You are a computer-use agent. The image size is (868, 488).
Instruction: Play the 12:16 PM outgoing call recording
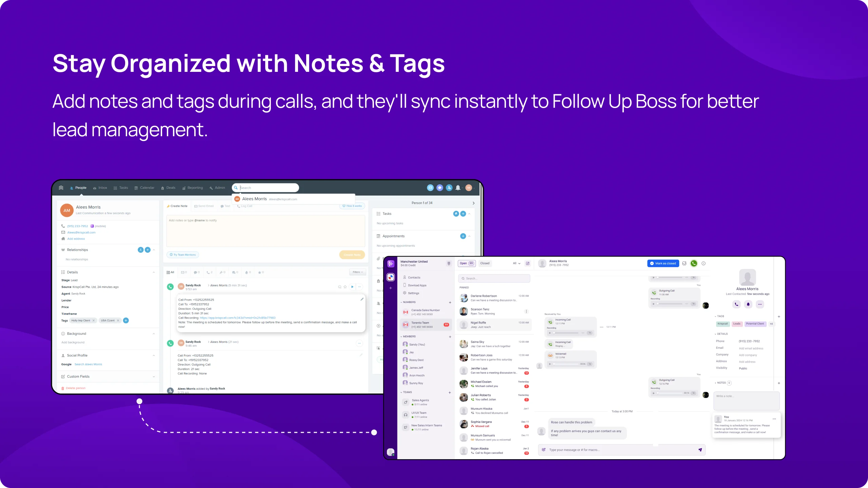tap(654, 393)
